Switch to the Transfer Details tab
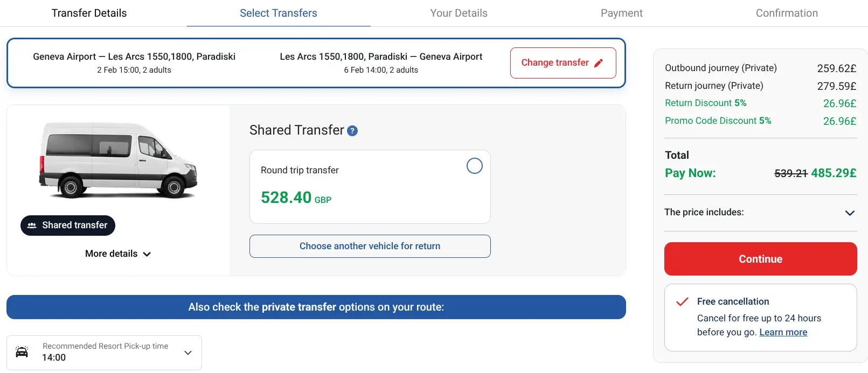The image size is (868, 373). pyautogui.click(x=89, y=12)
